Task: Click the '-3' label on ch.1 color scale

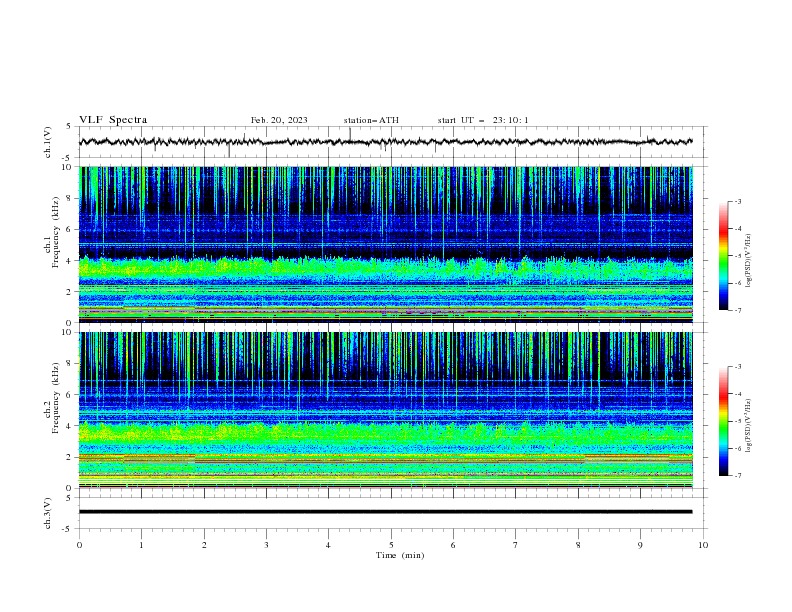Action: coord(737,201)
